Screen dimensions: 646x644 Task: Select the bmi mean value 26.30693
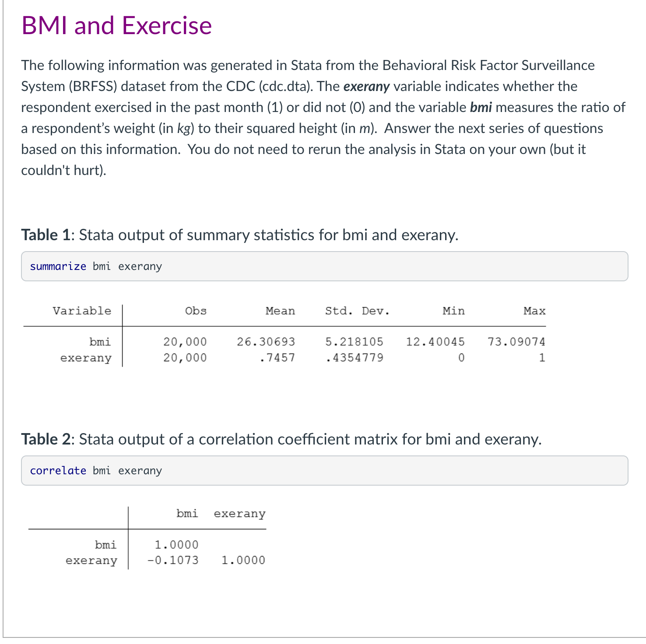(266, 342)
